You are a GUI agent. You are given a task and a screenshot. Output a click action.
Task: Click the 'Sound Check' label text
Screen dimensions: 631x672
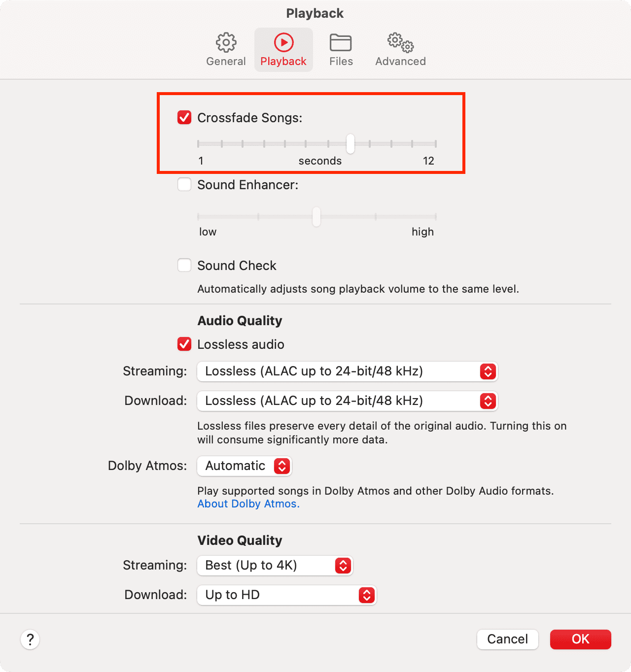tap(237, 266)
